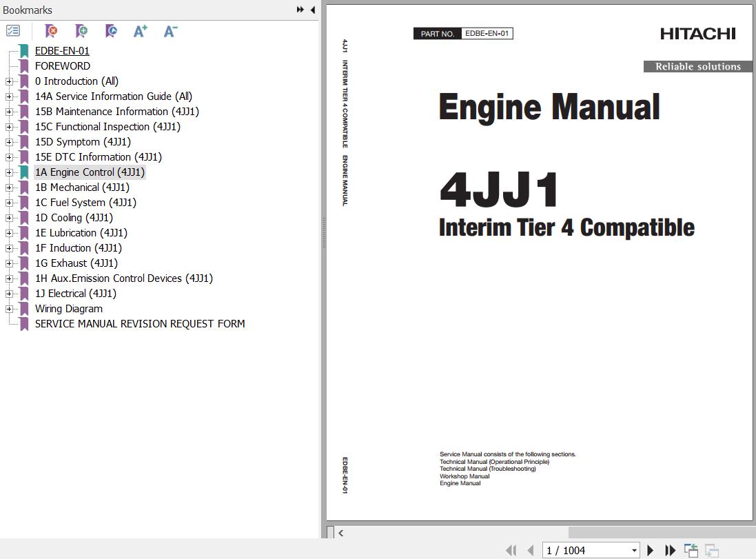Select 0 Introduction (All) bookmark
756x559 pixels.
[x=76, y=81]
